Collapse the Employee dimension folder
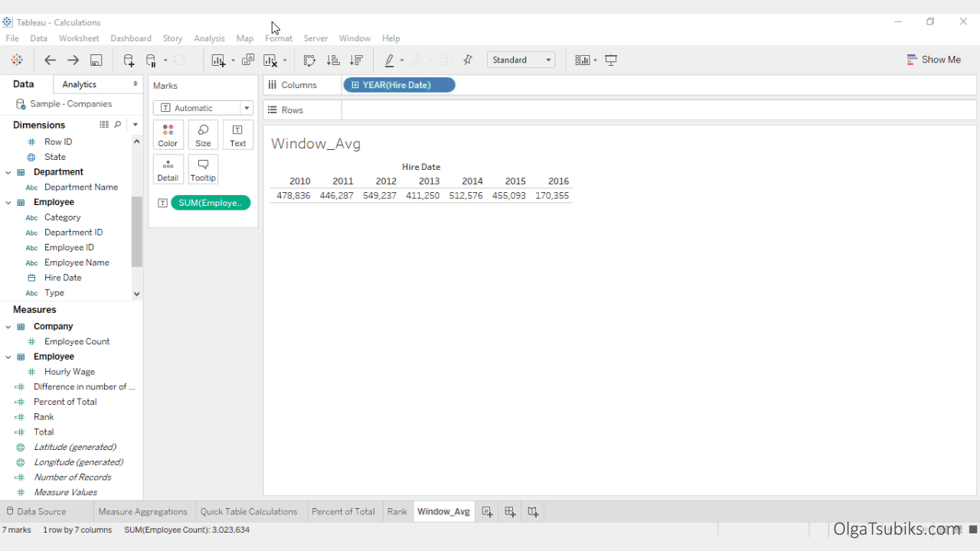Viewport: 980px width, 551px height. click(x=8, y=203)
